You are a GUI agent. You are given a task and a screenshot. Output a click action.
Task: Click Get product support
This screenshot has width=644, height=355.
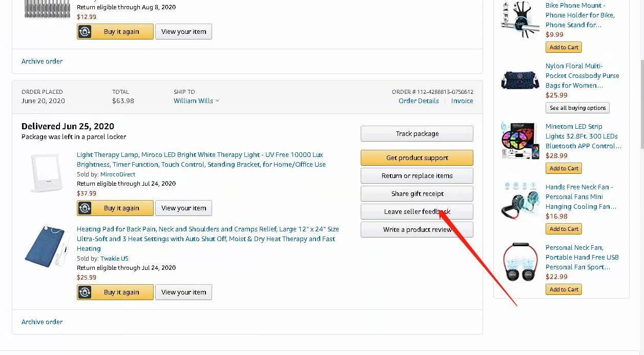click(x=417, y=158)
